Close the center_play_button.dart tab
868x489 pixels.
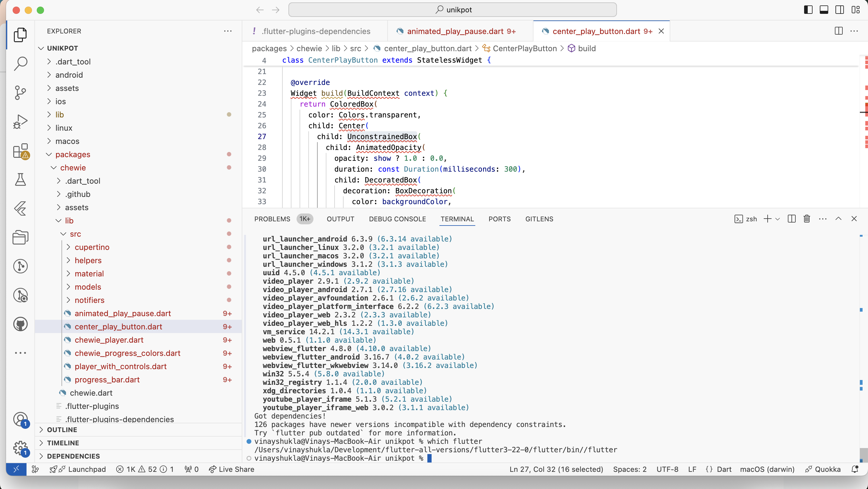pos(661,31)
